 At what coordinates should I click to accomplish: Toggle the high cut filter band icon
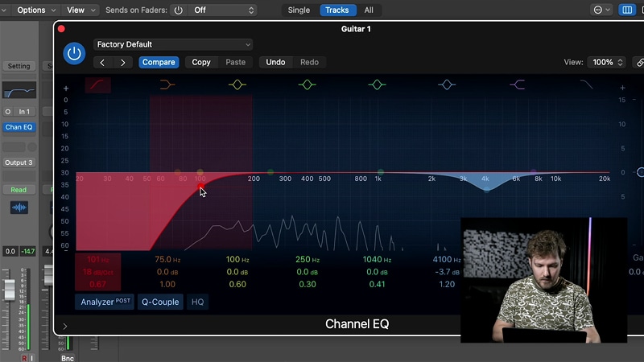click(x=587, y=85)
